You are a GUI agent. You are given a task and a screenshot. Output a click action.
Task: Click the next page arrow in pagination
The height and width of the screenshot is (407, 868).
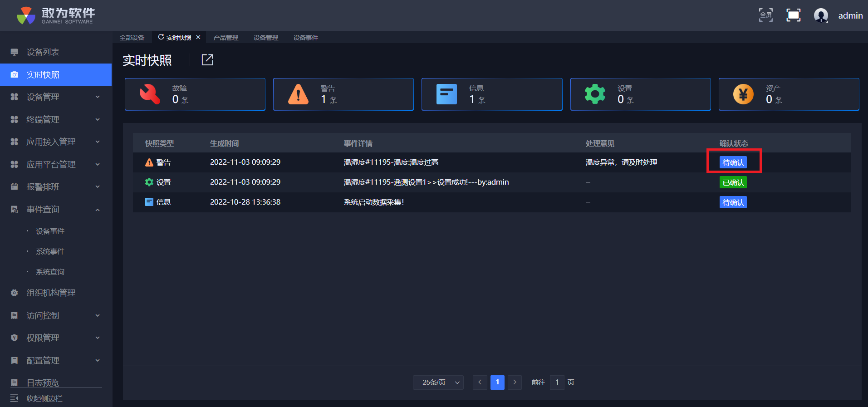click(x=515, y=382)
